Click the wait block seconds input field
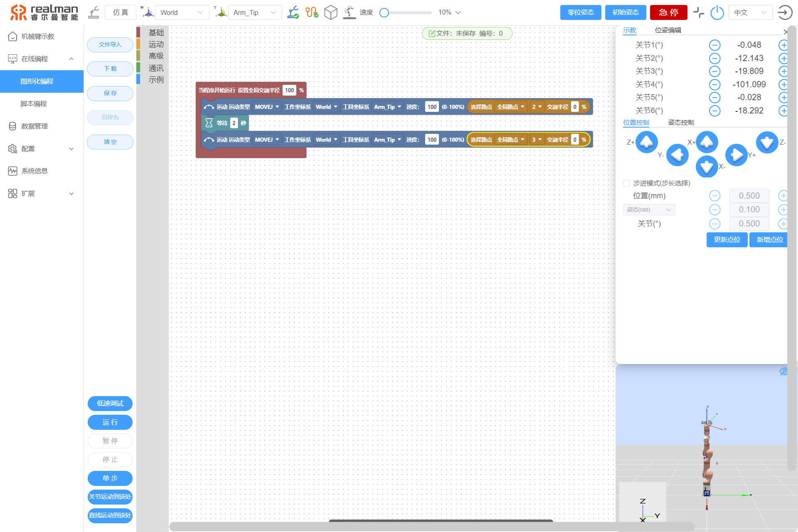This screenshot has width=798, height=532. tap(234, 123)
